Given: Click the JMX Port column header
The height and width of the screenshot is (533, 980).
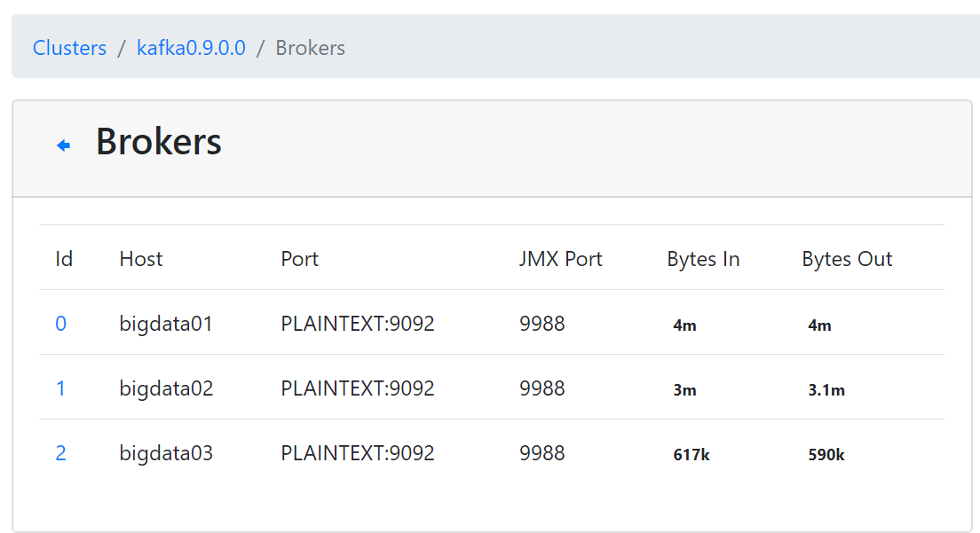Looking at the screenshot, I should [561, 259].
